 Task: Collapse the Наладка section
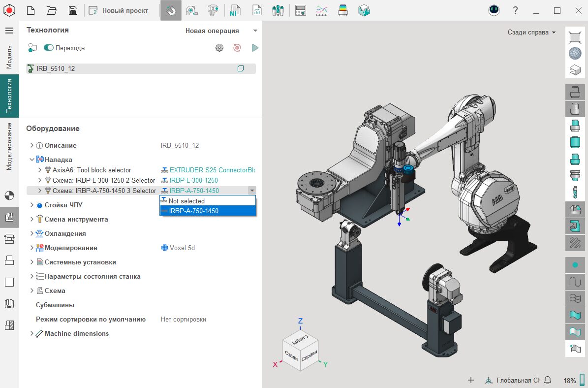point(32,160)
